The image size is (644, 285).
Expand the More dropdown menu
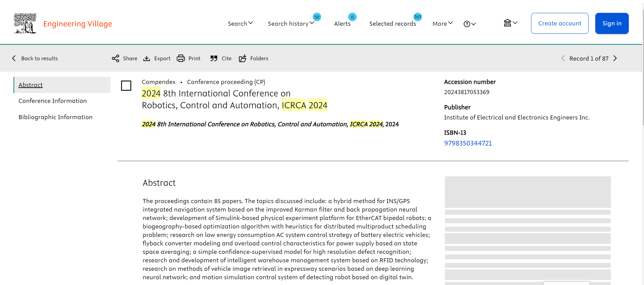pos(442,23)
